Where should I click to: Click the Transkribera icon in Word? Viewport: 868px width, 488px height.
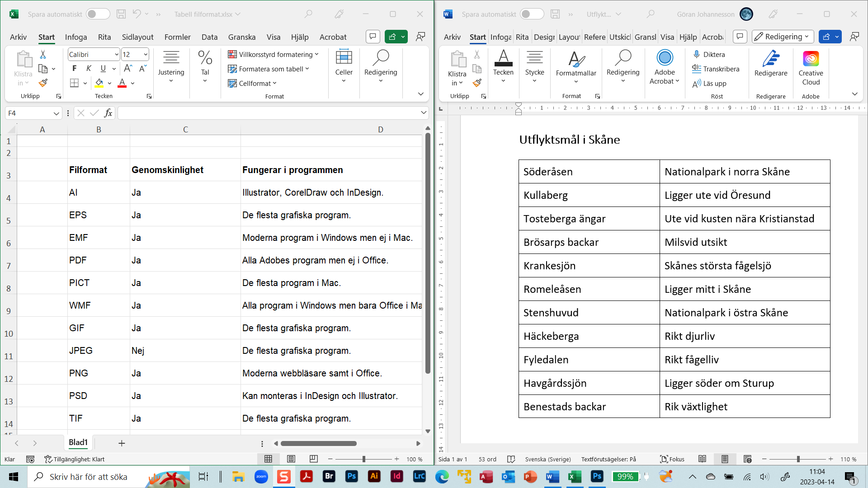point(697,69)
